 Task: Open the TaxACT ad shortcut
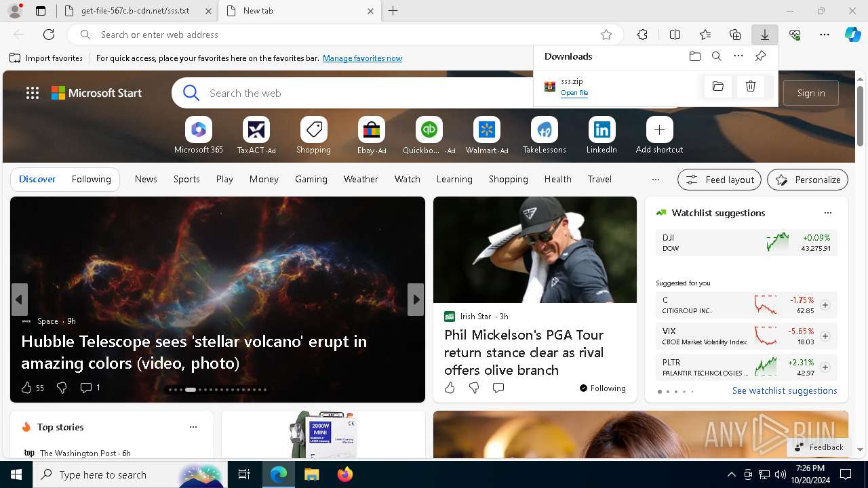point(256,136)
